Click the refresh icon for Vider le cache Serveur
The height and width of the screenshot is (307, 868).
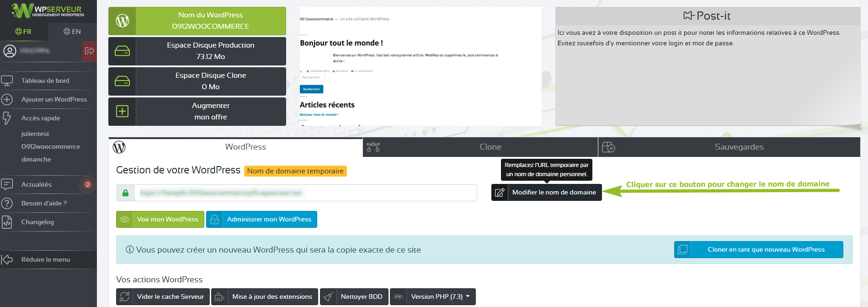[124, 296]
